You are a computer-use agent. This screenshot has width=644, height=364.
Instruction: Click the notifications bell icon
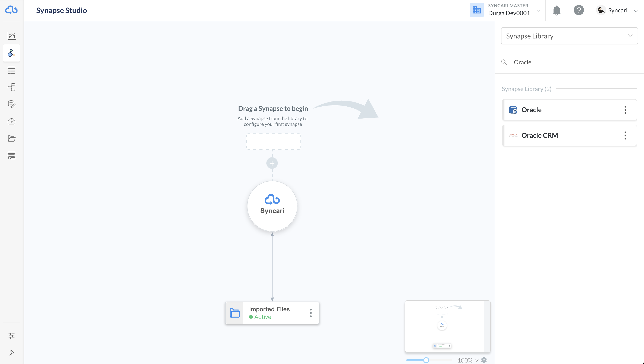coord(557,10)
